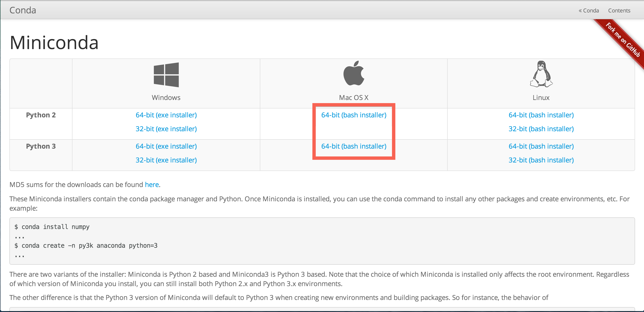Select Linux Python 3 64-bit bash installer
The width and height of the screenshot is (644, 312).
tap(541, 146)
